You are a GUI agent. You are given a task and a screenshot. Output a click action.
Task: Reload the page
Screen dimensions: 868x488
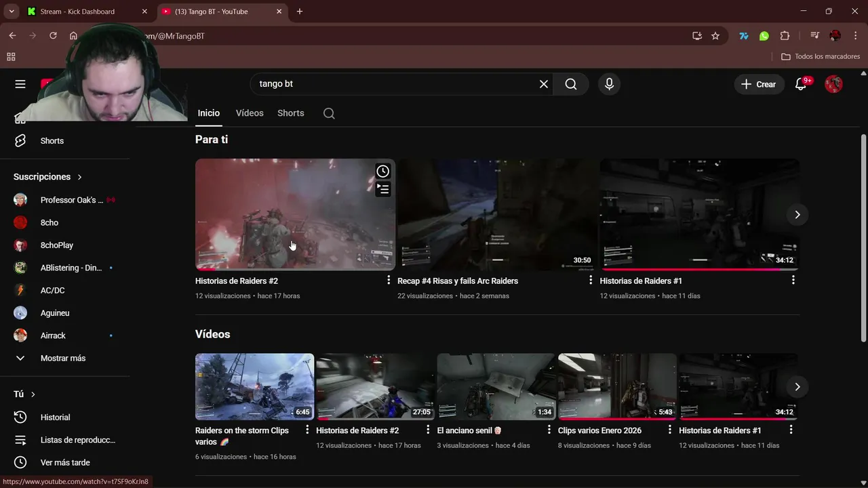click(x=53, y=36)
